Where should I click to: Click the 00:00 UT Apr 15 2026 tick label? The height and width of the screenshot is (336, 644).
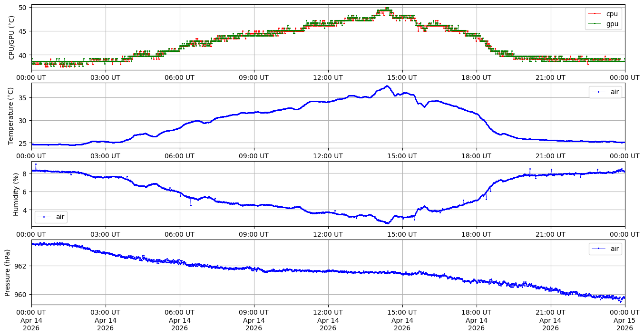click(x=624, y=320)
